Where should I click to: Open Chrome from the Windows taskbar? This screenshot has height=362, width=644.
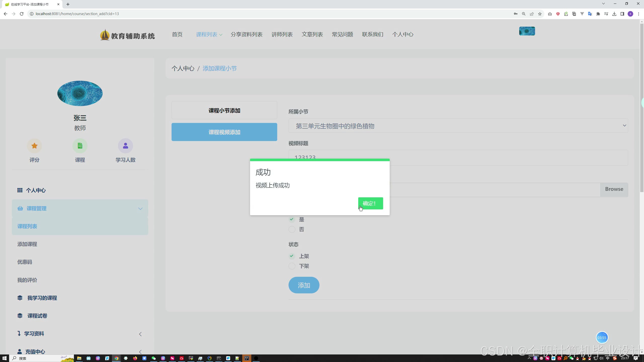pos(116,358)
